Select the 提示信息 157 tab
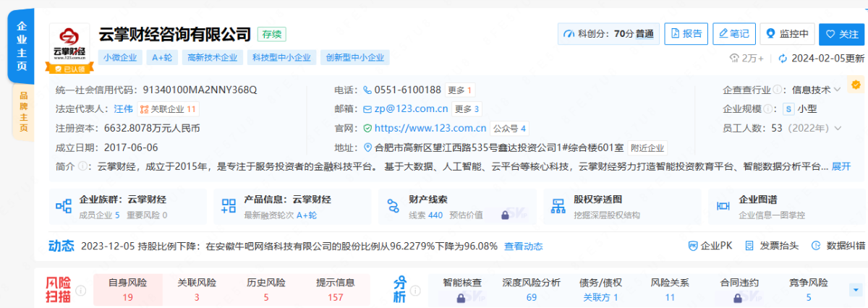The width and height of the screenshot is (868, 308). pos(335,289)
